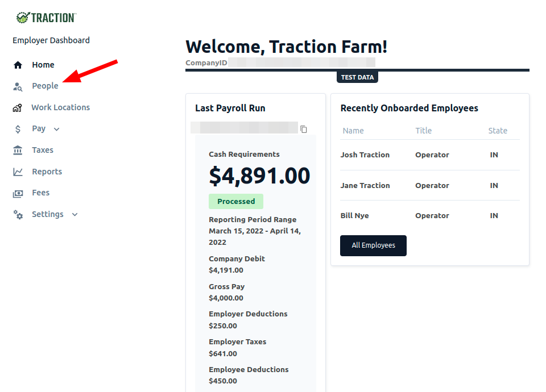Click the Fees money icon

(x=18, y=193)
